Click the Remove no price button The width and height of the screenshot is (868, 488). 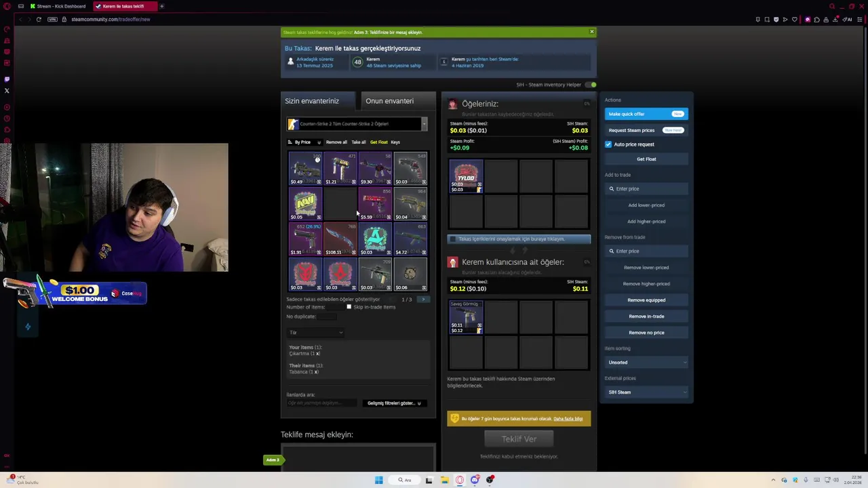click(x=646, y=333)
